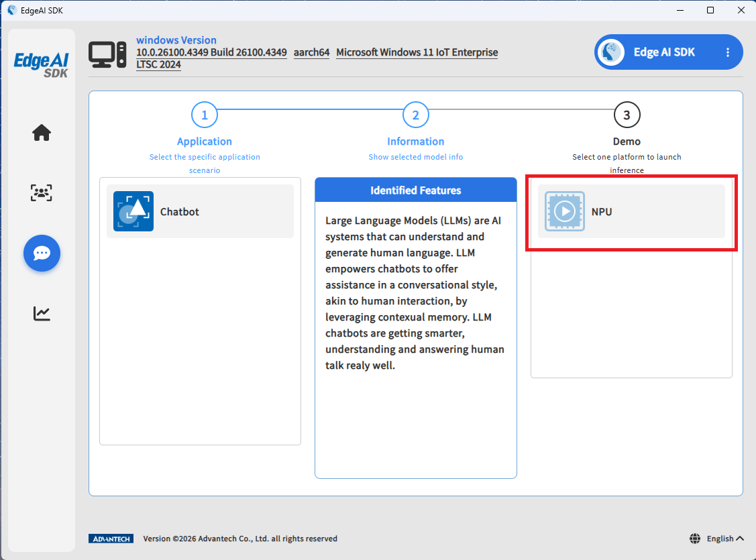Launch the NPU play chip icon

pos(565,211)
